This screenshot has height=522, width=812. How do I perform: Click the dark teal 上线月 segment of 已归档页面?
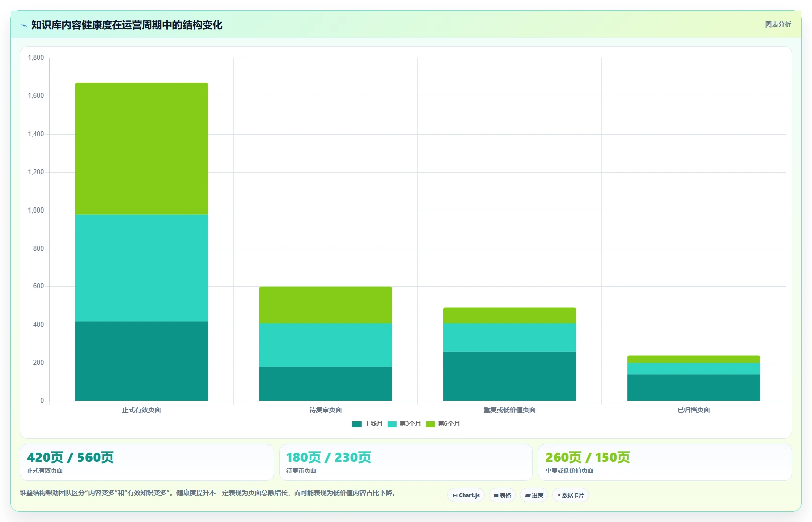[x=693, y=387]
